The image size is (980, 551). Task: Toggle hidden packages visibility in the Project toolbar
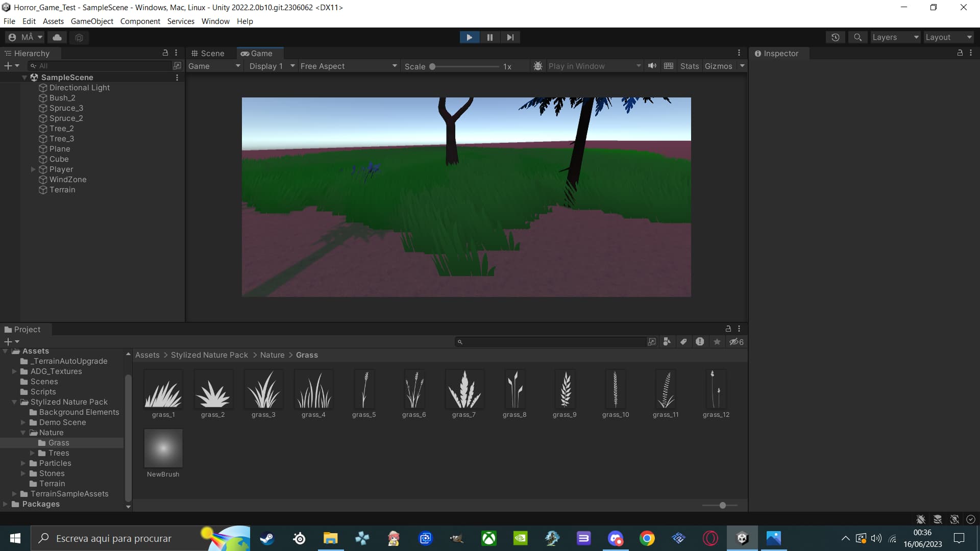click(x=737, y=342)
